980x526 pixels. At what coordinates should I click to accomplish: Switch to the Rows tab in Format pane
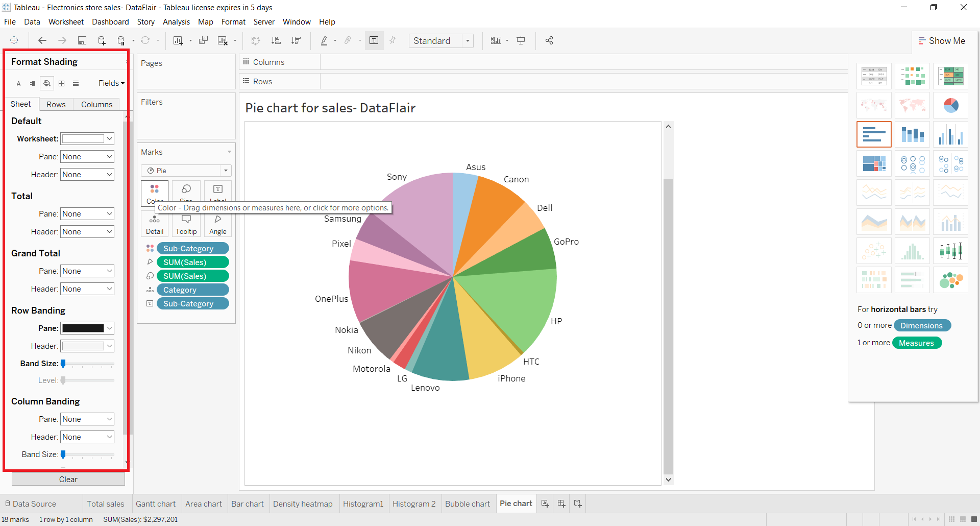click(x=56, y=104)
